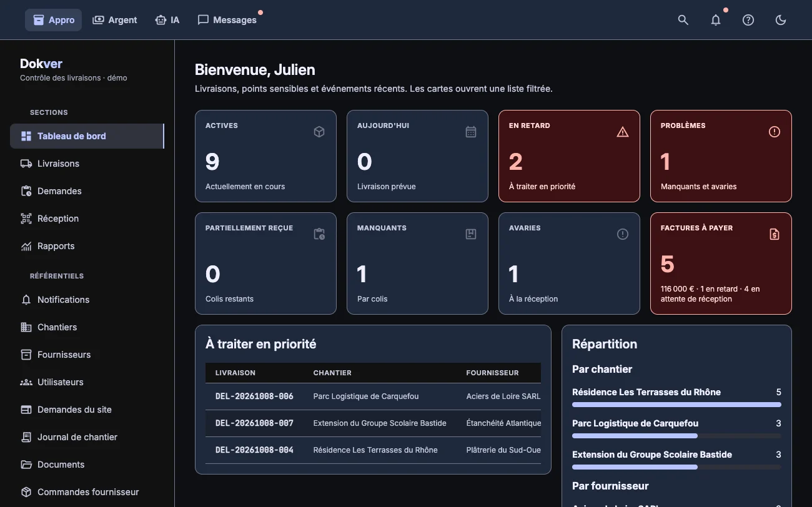Open the Messages tab
This screenshot has width=812, height=507.
tap(227, 20)
